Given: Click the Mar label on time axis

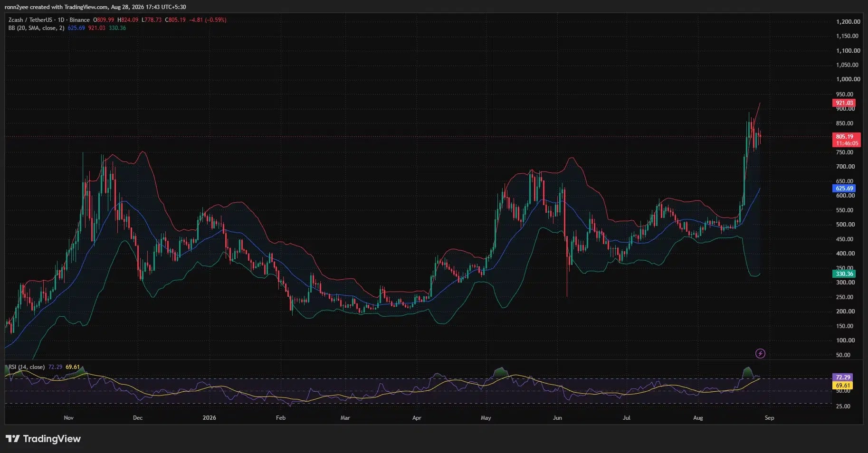Looking at the screenshot, I should [x=345, y=418].
